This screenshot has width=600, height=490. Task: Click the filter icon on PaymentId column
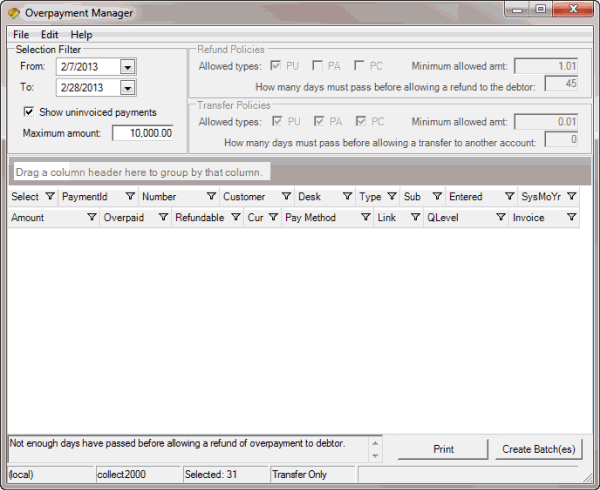pyautogui.click(x=131, y=197)
